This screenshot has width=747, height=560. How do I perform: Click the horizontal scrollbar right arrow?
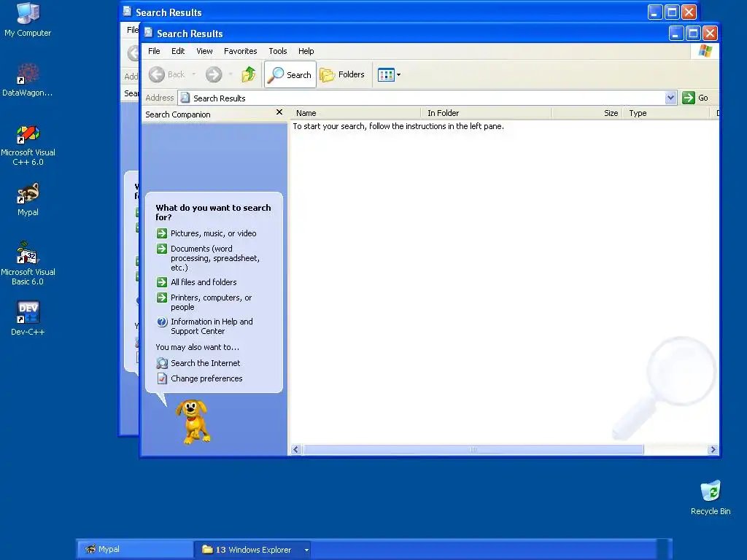[x=713, y=449]
